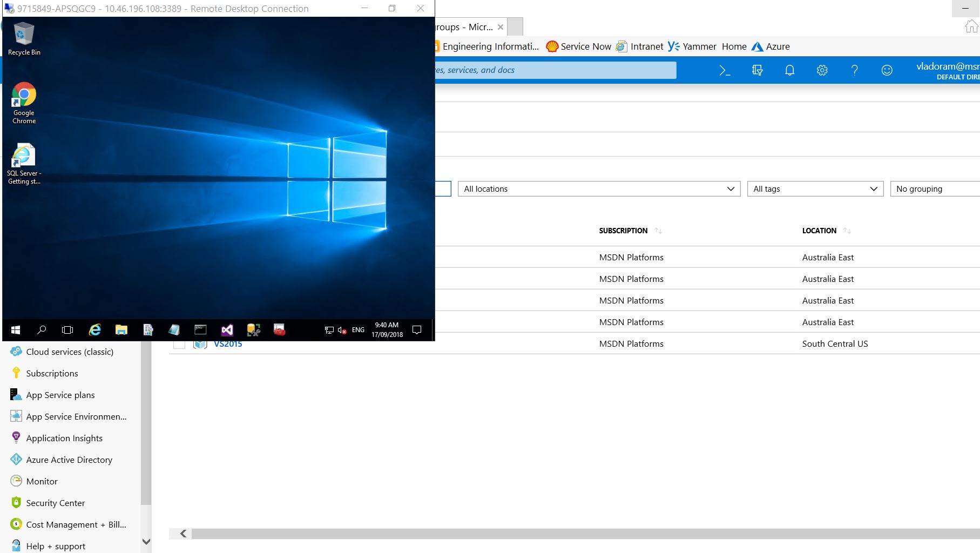
Task: Open Cloud services (classic) in sidebar
Action: pos(70,352)
